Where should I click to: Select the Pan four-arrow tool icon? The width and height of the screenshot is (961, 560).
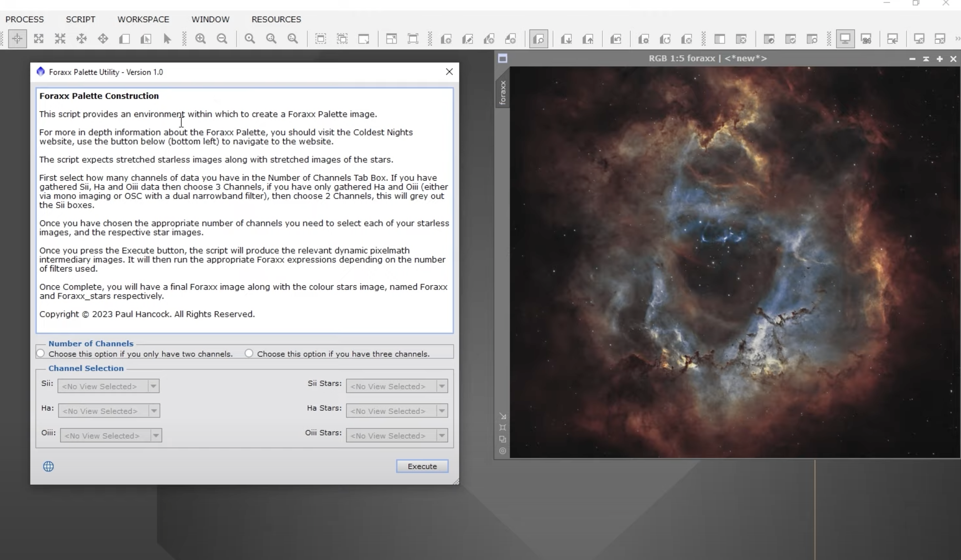[103, 39]
